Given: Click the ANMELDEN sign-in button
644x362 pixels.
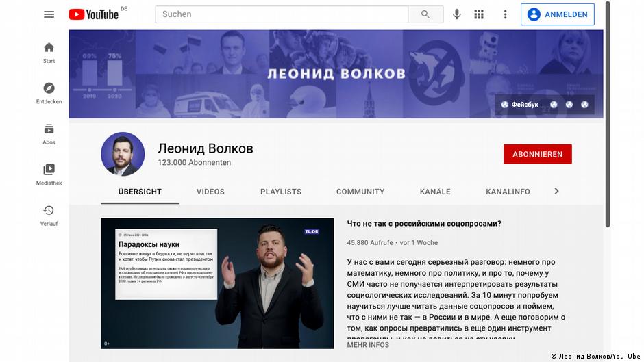Looking at the screenshot, I should pyautogui.click(x=558, y=14).
